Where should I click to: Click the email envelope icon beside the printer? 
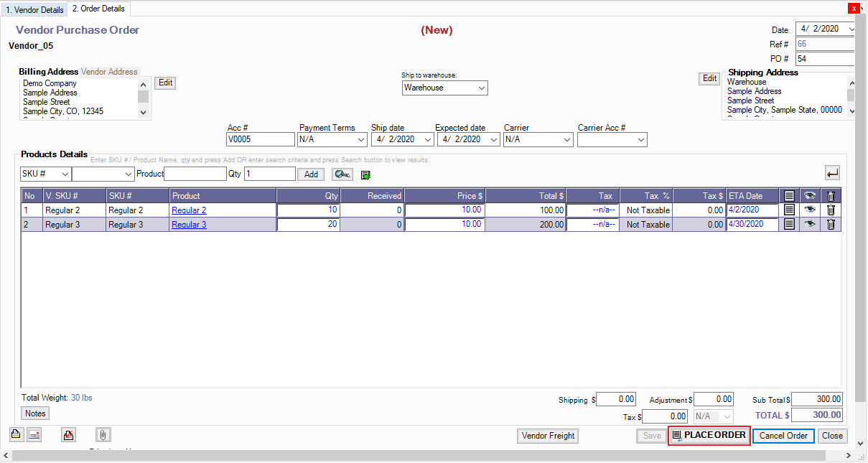34,434
